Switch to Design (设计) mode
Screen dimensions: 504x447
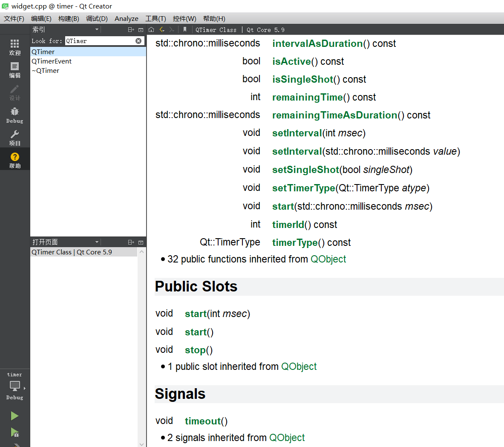(15, 92)
